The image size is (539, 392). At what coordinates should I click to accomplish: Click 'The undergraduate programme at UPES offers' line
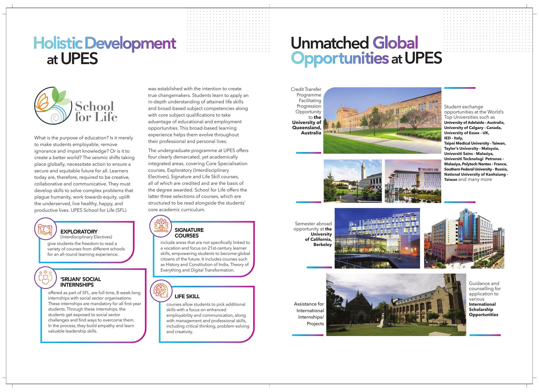(x=198, y=151)
